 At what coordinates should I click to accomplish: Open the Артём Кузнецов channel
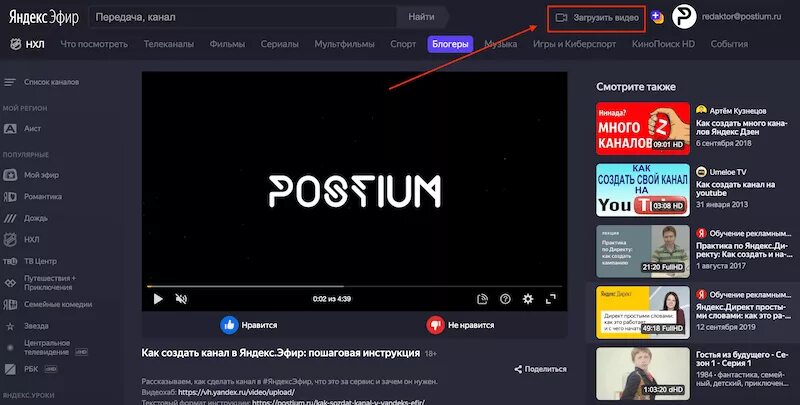731,111
